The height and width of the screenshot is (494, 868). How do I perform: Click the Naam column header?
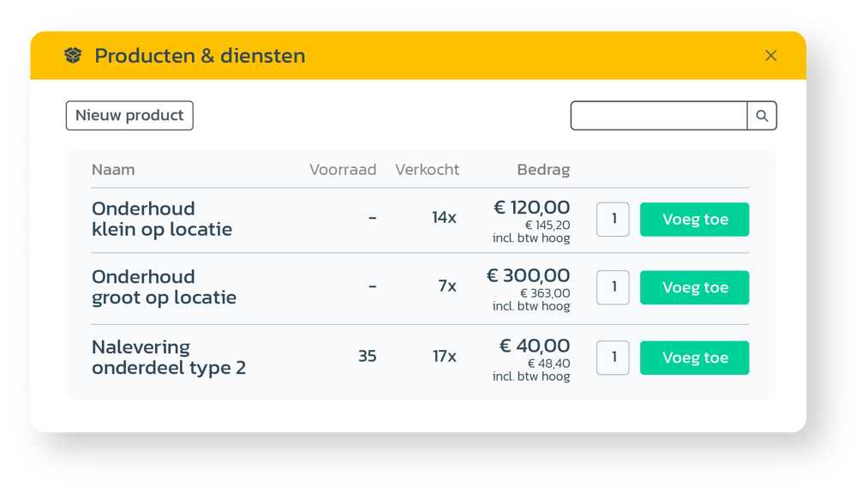[112, 169]
